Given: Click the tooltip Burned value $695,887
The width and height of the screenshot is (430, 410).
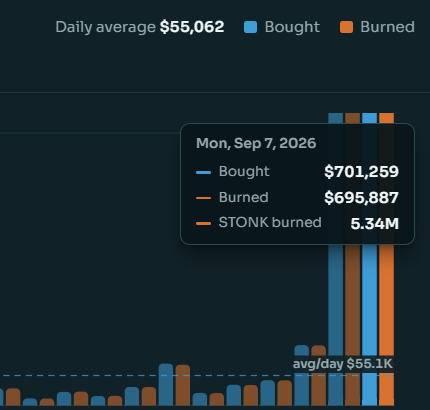Looking at the screenshot, I should pyautogui.click(x=361, y=197).
